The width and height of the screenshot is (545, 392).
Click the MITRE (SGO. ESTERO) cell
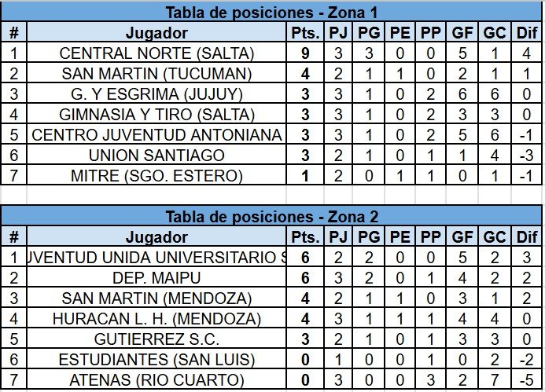[157, 175]
